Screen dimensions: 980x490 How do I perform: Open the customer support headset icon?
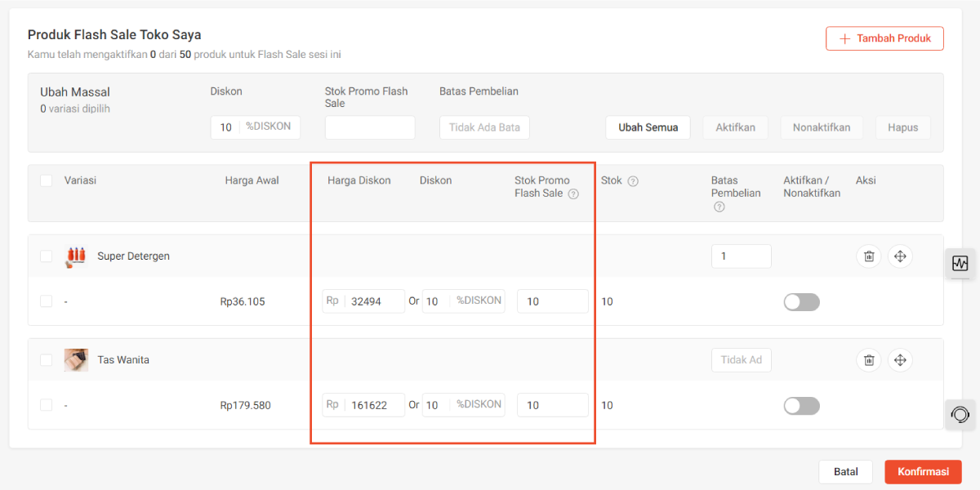pyautogui.click(x=960, y=415)
